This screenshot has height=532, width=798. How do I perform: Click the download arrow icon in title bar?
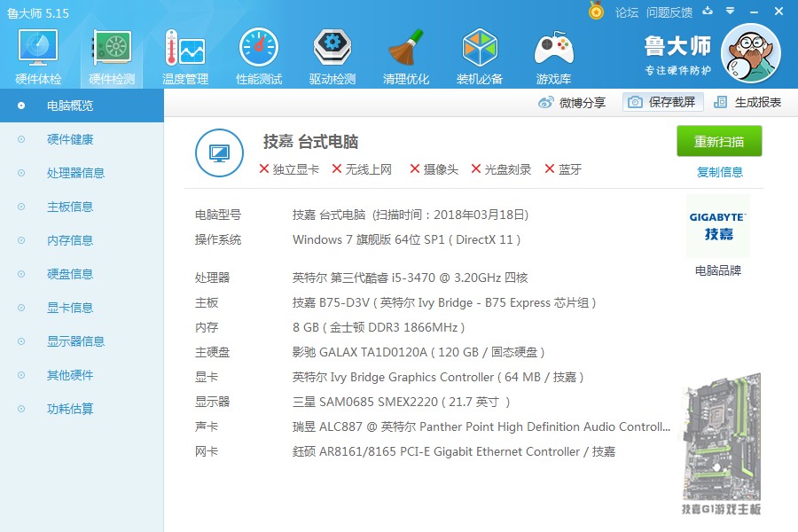click(x=708, y=11)
